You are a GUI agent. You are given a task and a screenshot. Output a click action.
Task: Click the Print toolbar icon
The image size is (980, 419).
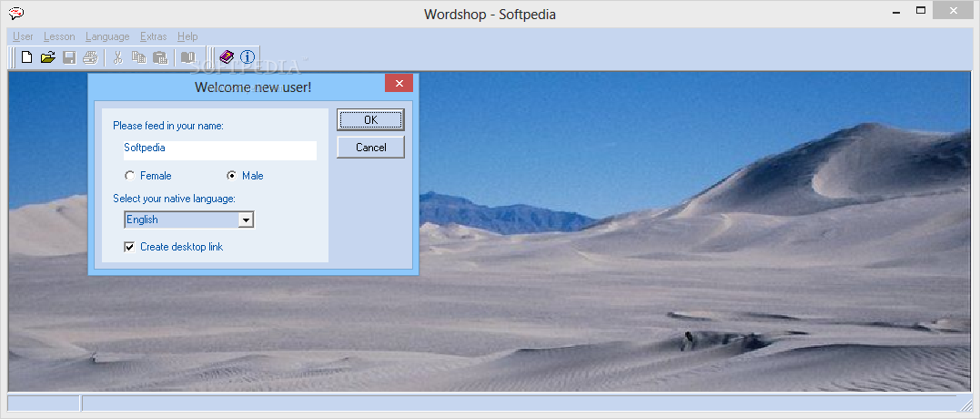pyautogui.click(x=90, y=57)
